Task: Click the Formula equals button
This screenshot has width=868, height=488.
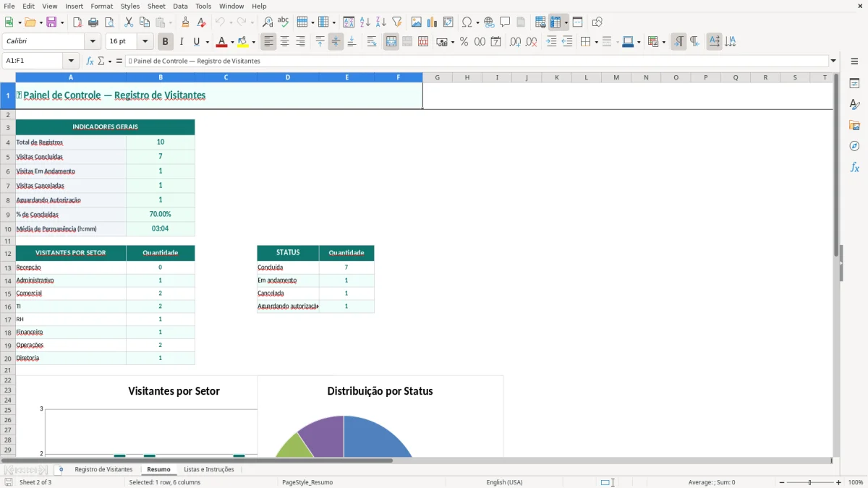Action: pyautogui.click(x=119, y=61)
